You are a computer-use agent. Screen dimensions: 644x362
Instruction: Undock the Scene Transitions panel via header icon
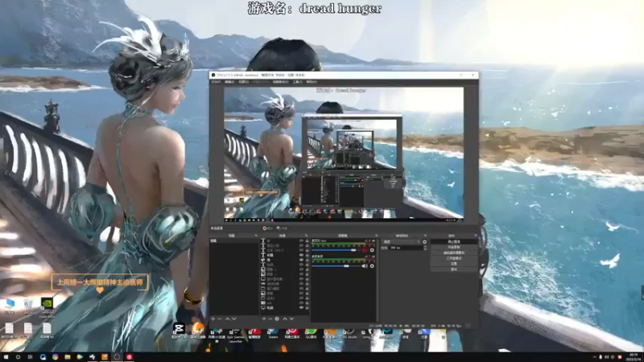click(x=425, y=236)
